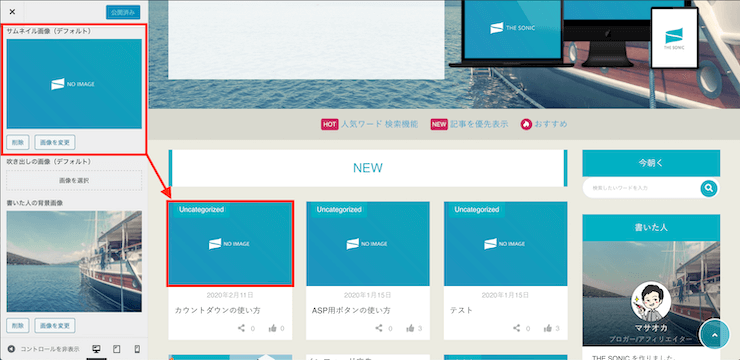The image size is (740, 360).
Task: Click the 書いた人の背景画像 label
Action: point(35,202)
